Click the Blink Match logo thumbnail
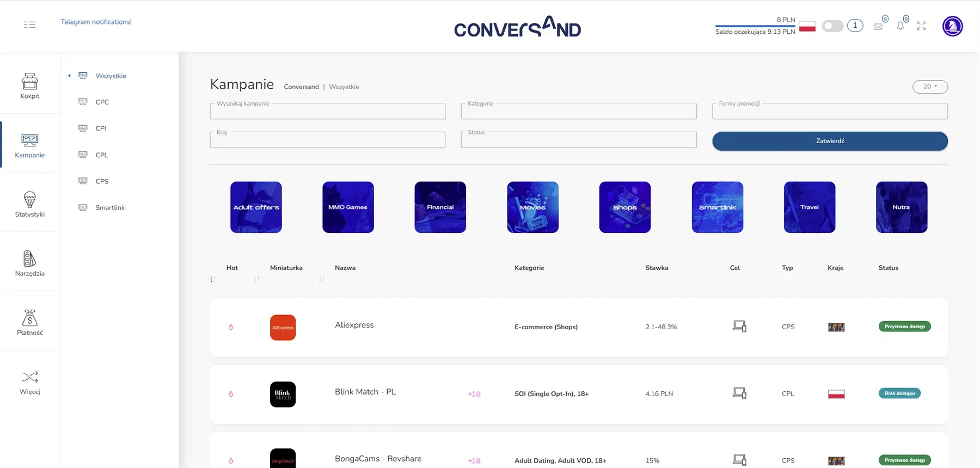The width and height of the screenshot is (980, 468). point(283,395)
